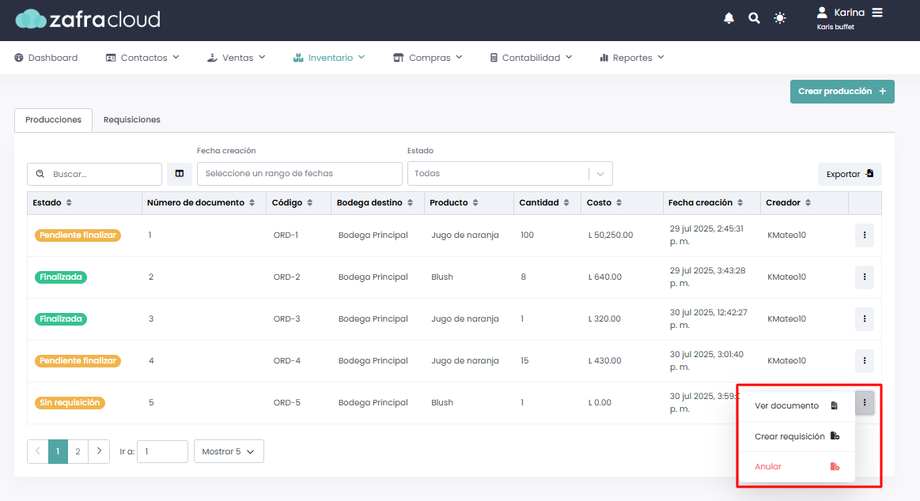Open the hamburger menu beside Karina
The height and width of the screenshot is (501, 920).
tap(877, 13)
